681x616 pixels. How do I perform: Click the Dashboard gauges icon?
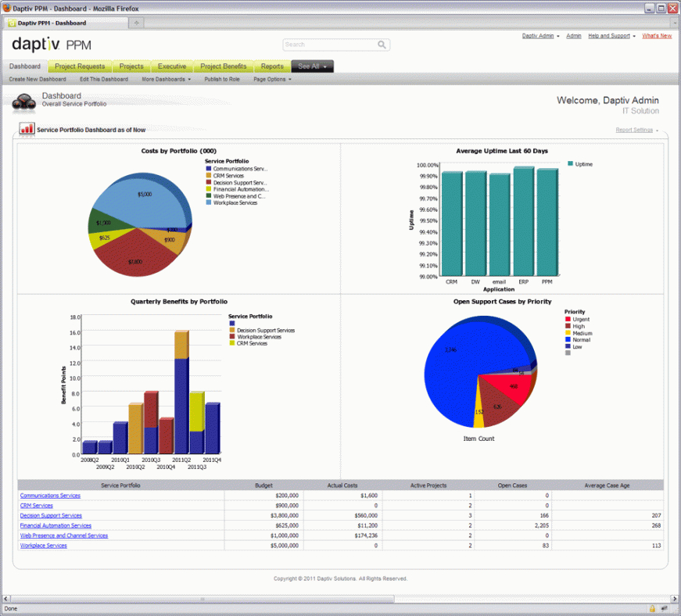tap(24, 102)
